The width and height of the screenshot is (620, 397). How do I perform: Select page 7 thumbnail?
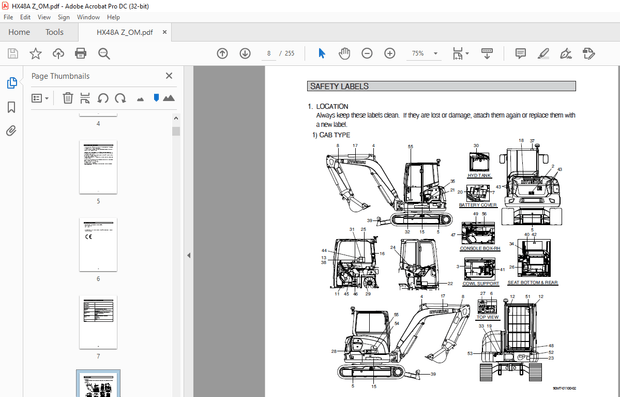(98, 322)
